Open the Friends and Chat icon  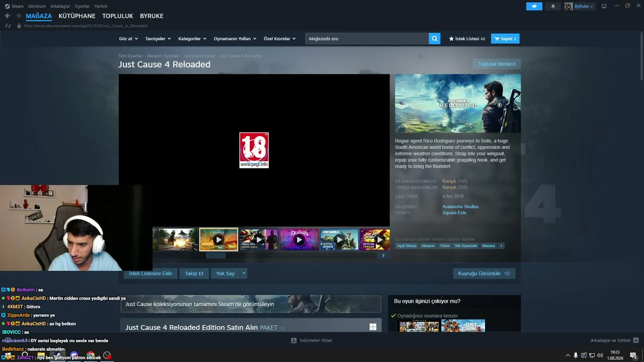pos(636,340)
